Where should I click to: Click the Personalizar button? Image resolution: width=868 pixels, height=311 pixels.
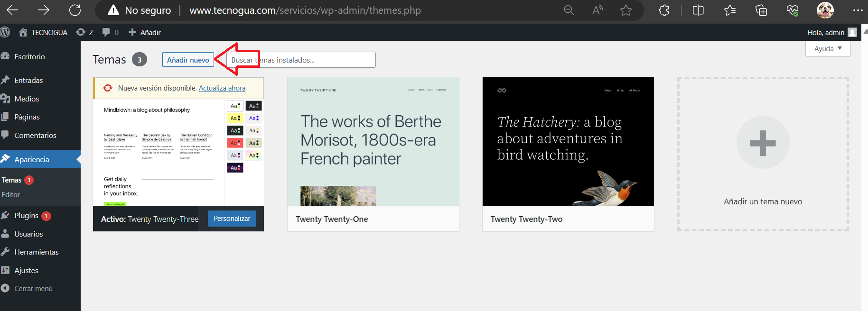[x=232, y=219]
